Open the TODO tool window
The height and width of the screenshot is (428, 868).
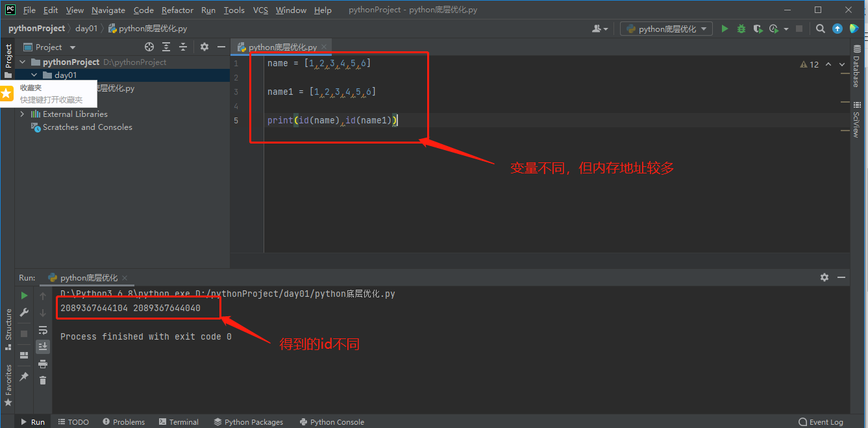(73, 422)
